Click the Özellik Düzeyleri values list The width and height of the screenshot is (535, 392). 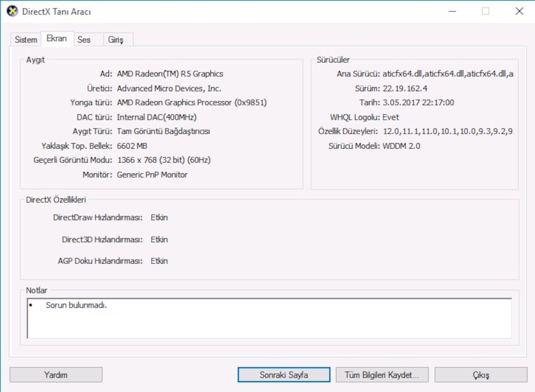pyautogui.click(x=448, y=132)
